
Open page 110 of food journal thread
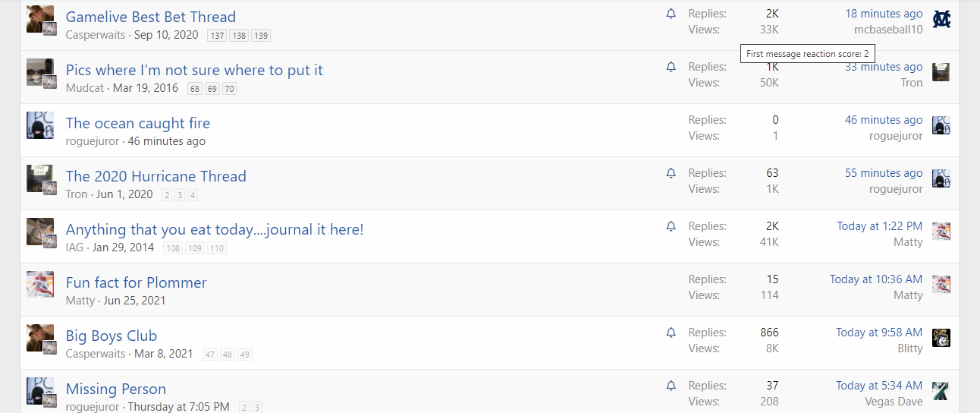[217, 248]
